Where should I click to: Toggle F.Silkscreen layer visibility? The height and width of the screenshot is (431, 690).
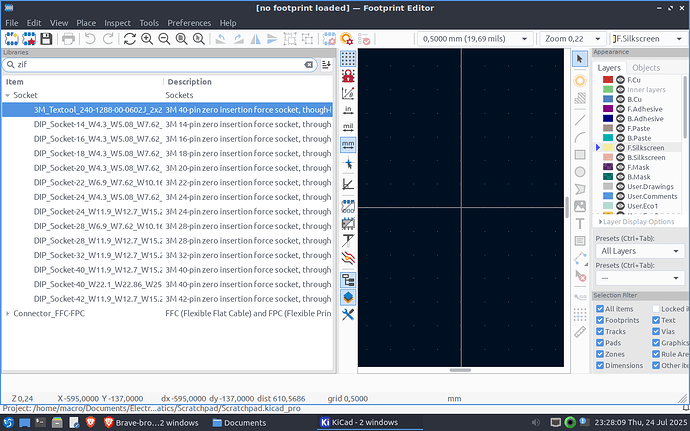coord(620,147)
